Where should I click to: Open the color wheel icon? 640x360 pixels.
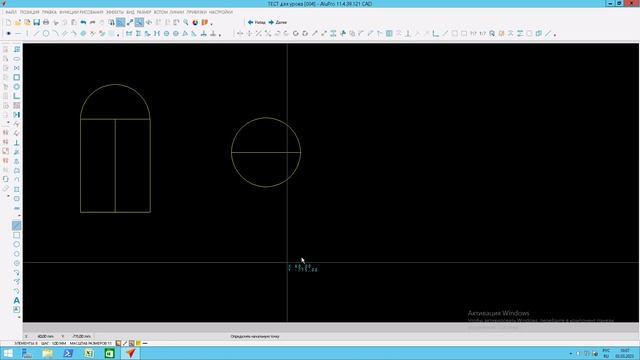coord(195,22)
